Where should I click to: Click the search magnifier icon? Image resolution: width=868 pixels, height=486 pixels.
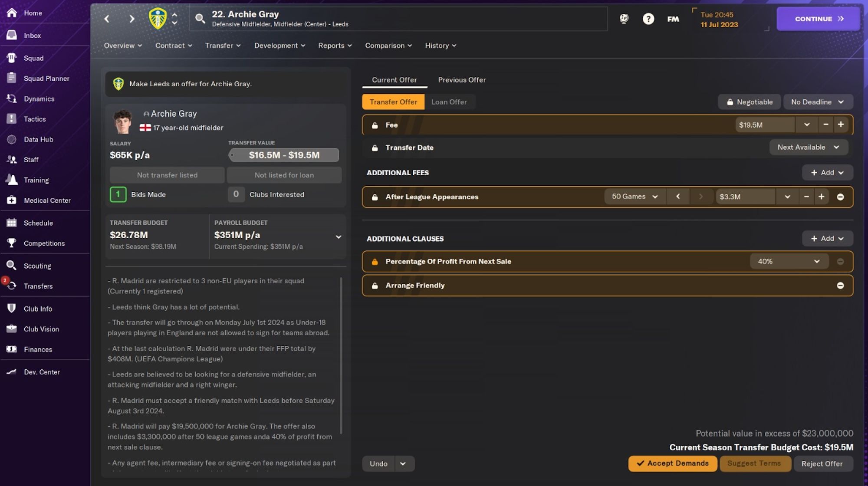click(x=200, y=18)
